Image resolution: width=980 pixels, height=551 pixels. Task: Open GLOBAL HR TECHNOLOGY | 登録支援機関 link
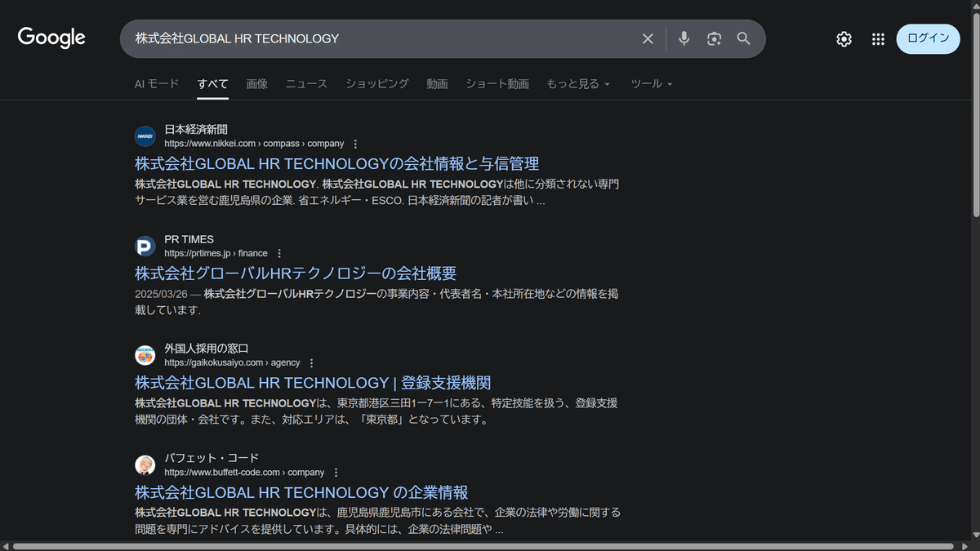point(313,382)
